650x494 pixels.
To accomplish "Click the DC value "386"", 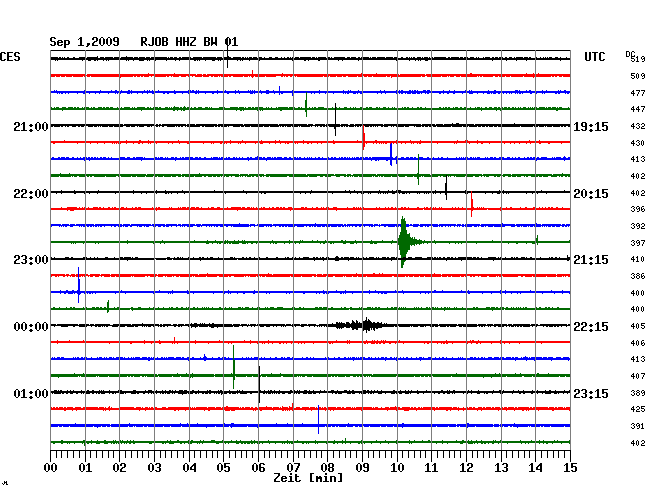I will pos(638,276).
